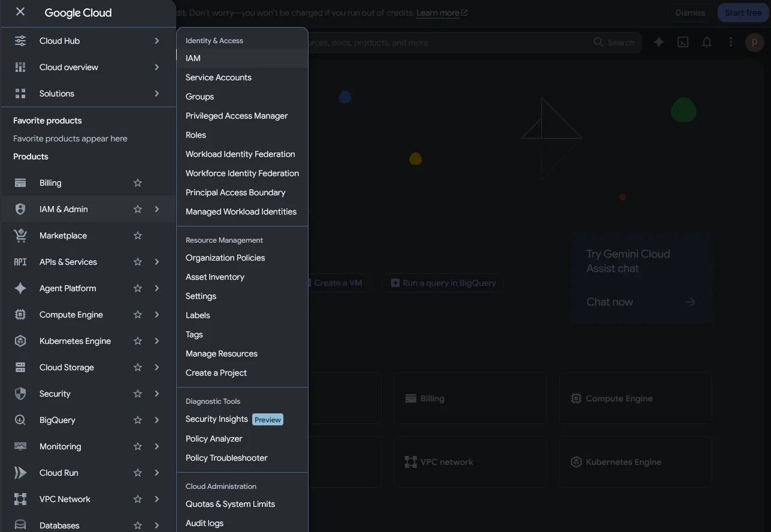Open the Policy Troubleshooter submenu item
The width and height of the screenshot is (771, 532).
click(x=242, y=458)
